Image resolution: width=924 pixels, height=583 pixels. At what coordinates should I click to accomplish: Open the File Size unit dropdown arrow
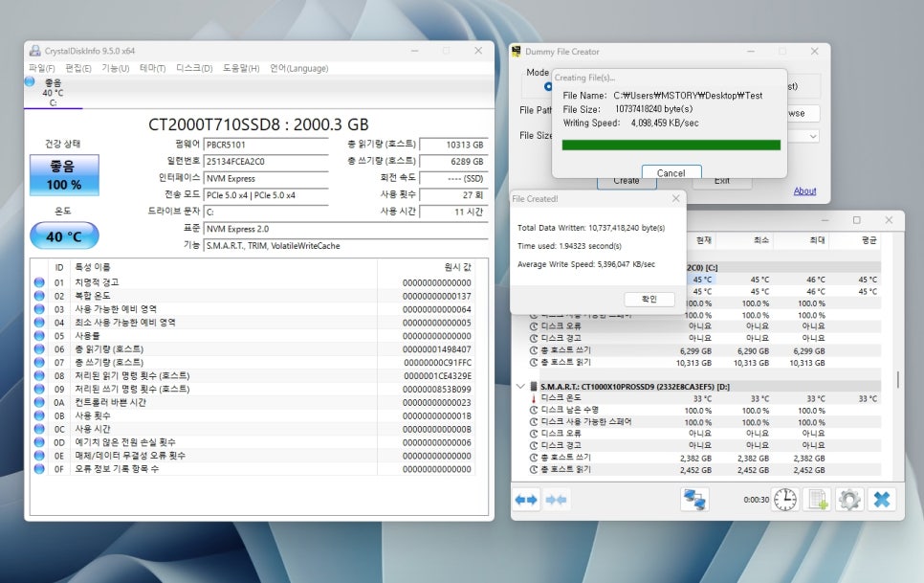pos(813,136)
